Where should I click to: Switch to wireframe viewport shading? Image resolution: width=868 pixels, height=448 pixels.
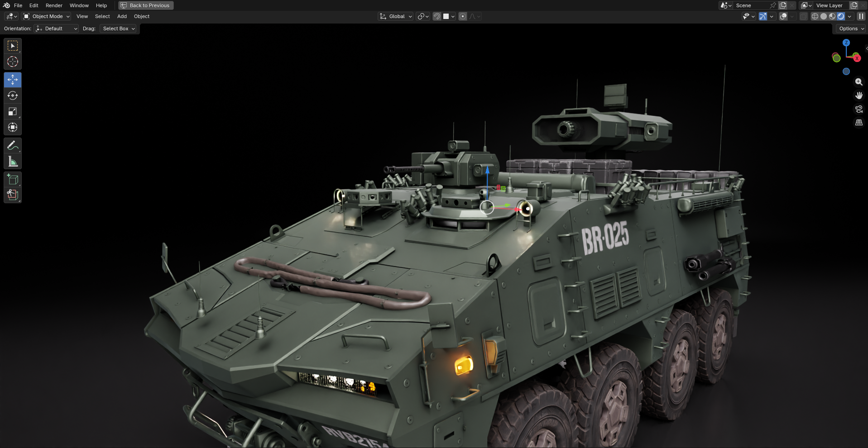click(815, 16)
